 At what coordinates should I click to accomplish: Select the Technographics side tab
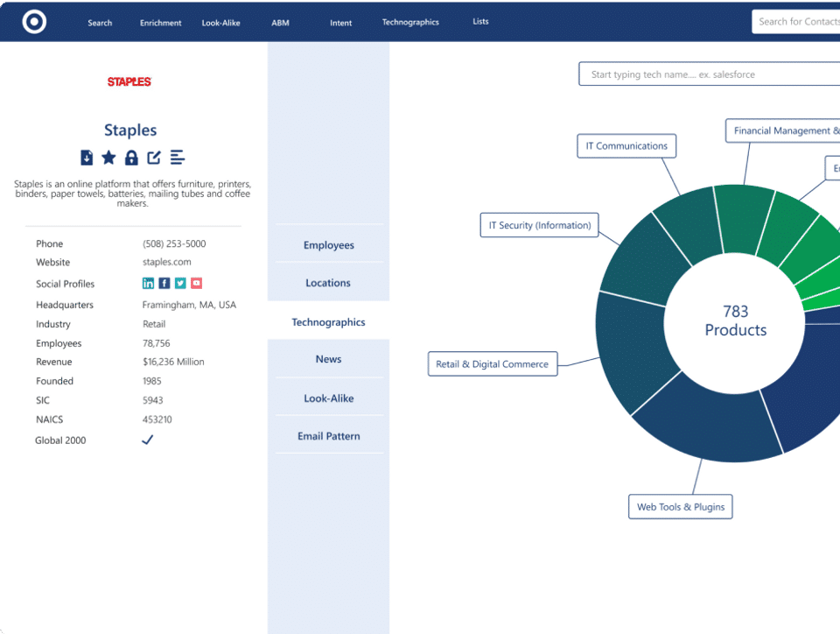[328, 322]
